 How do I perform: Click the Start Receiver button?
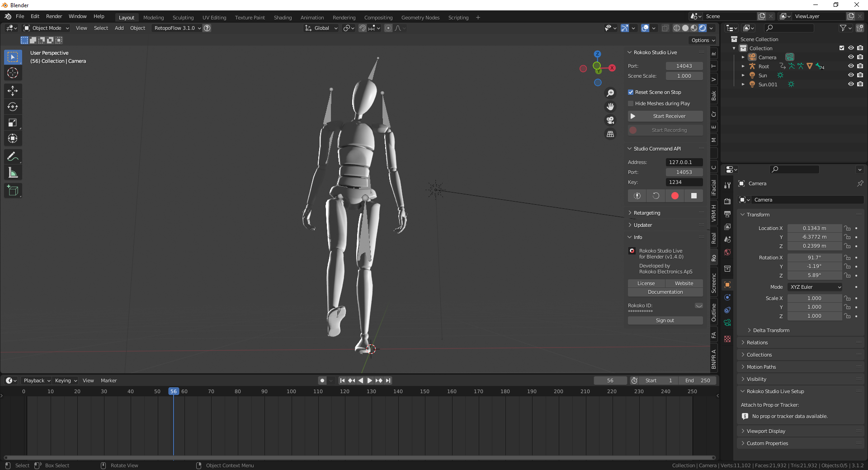coord(665,116)
